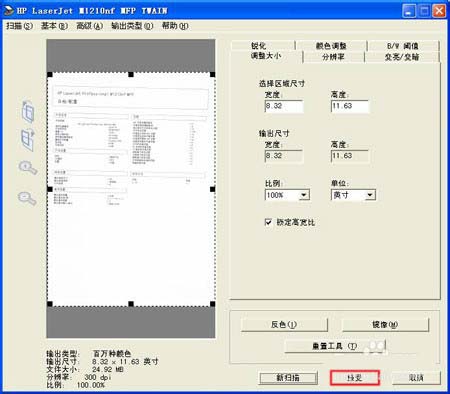
Task: Click the 24.92 MB file size value
Action: click(x=108, y=369)
